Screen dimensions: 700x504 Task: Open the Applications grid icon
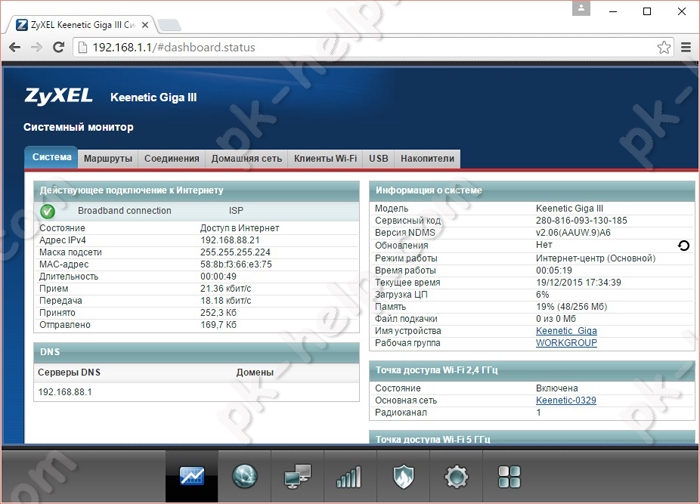click(509, 476)
